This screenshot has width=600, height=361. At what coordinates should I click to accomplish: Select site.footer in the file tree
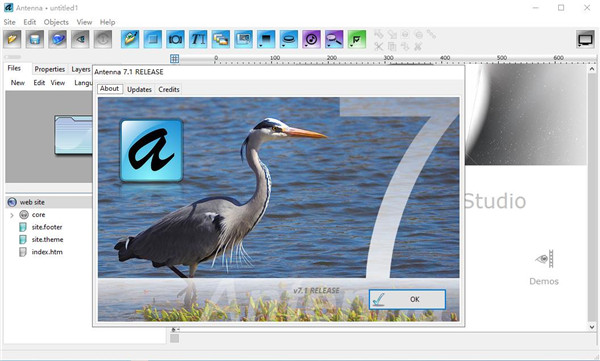point(47,227)
